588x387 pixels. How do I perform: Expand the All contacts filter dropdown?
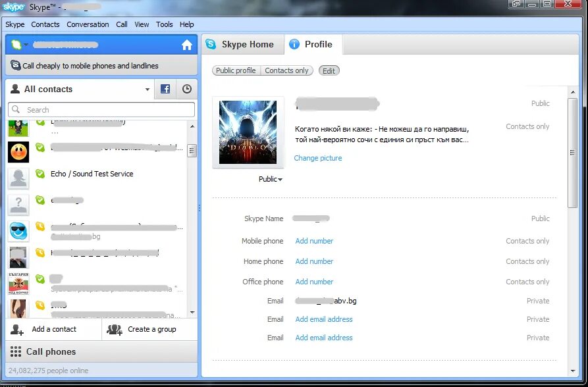click(147, 90)
